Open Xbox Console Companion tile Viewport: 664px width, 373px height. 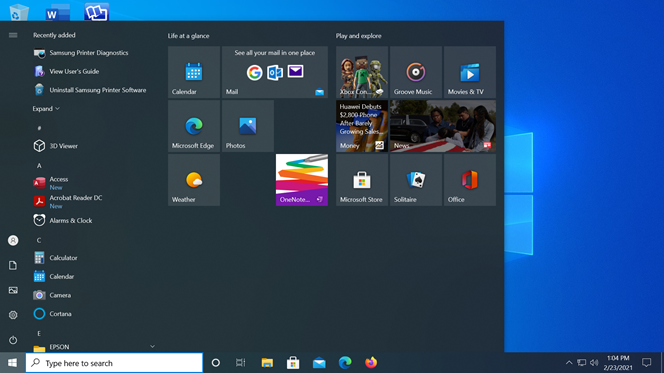coord(362,72)
